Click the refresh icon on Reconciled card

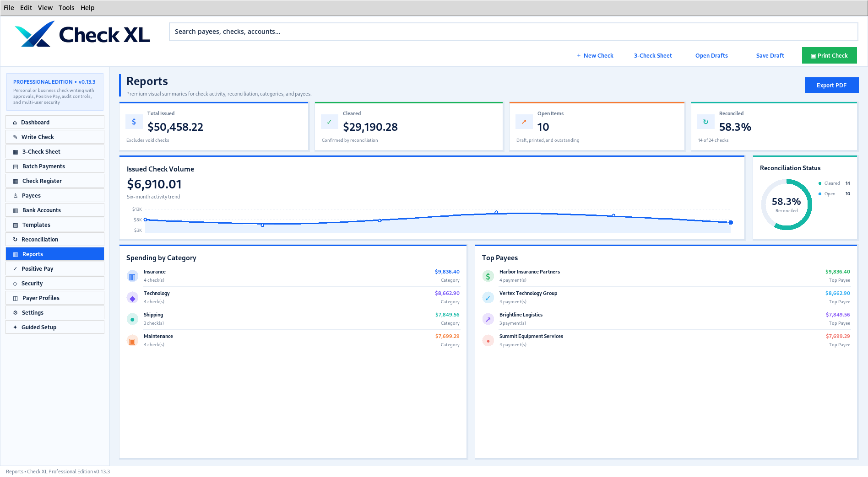(705, 122)
